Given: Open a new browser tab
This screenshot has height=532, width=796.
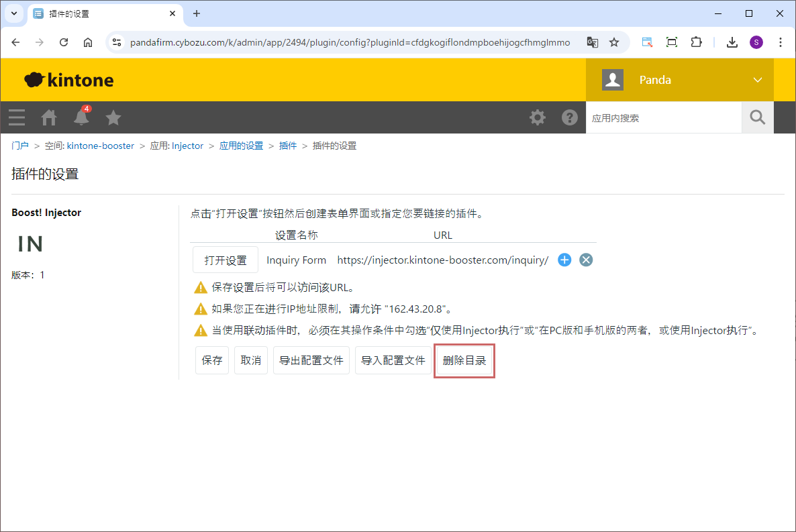Looking at the screenshot, I should pos(197,13).
